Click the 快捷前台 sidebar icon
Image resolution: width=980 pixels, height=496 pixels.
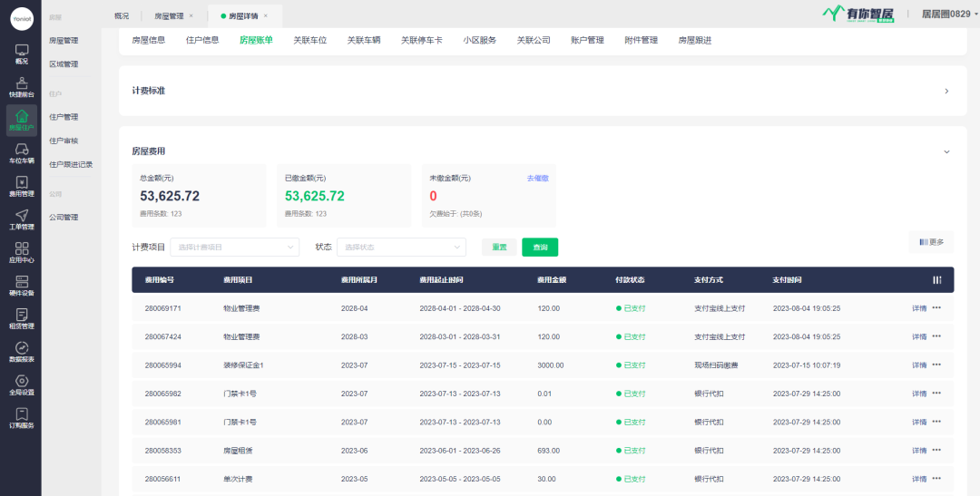[x=21, y=87]
